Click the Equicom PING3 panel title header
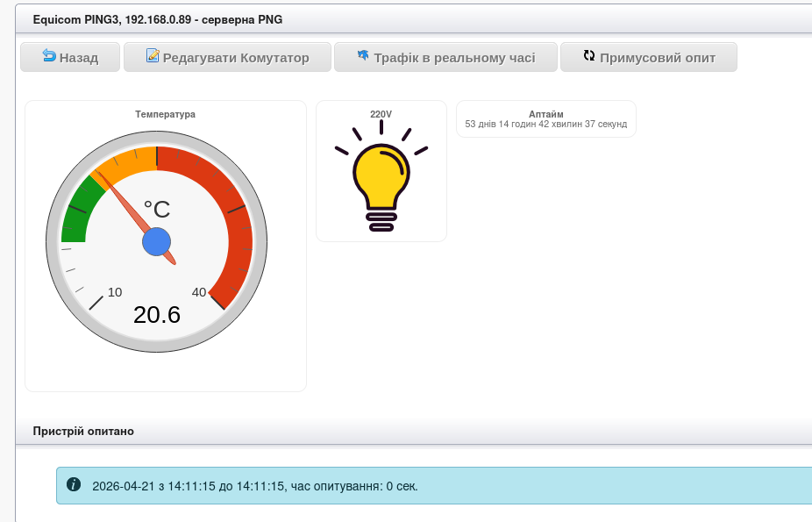The width and height of the screenshot is (812, 522). [x=158, y=18]
